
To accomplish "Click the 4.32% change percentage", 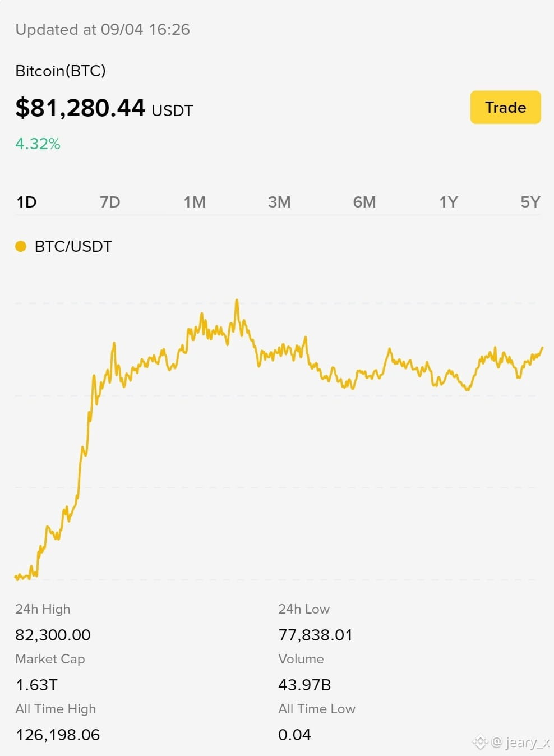I will click(x=38, y=144).
